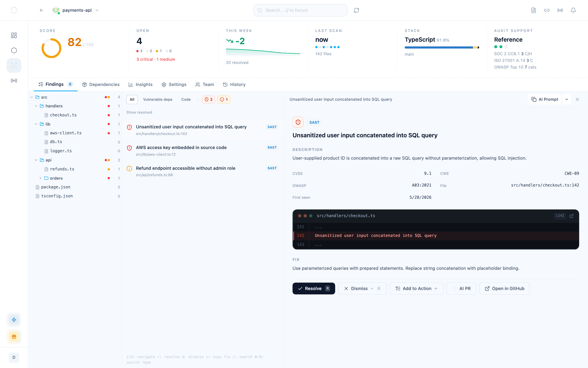Click the L142 line badge
Screen dimensions: 588x368
[x=560, y=216]
